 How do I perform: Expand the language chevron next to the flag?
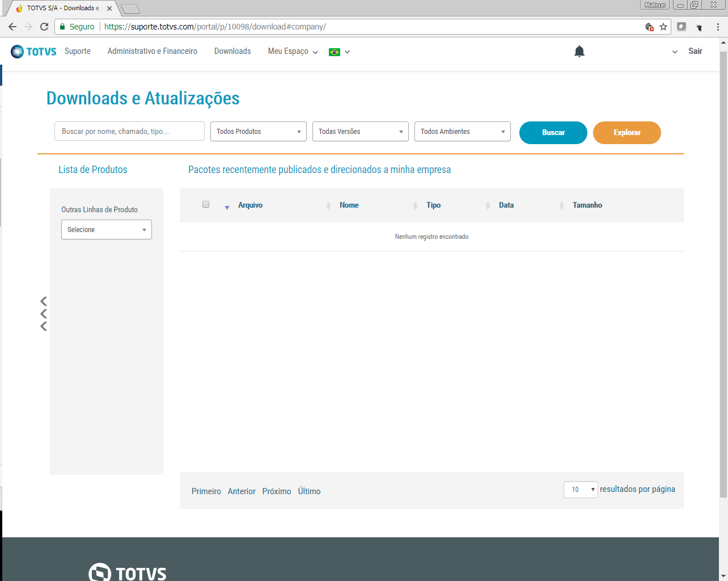pos(347,52)
